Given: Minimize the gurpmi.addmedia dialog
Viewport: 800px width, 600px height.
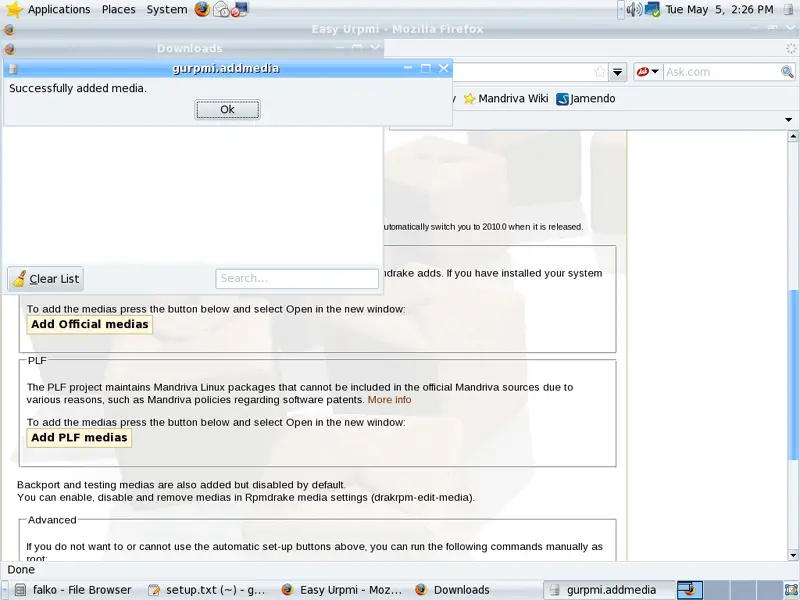Looking at the screenshot, I should pos(408,68).
